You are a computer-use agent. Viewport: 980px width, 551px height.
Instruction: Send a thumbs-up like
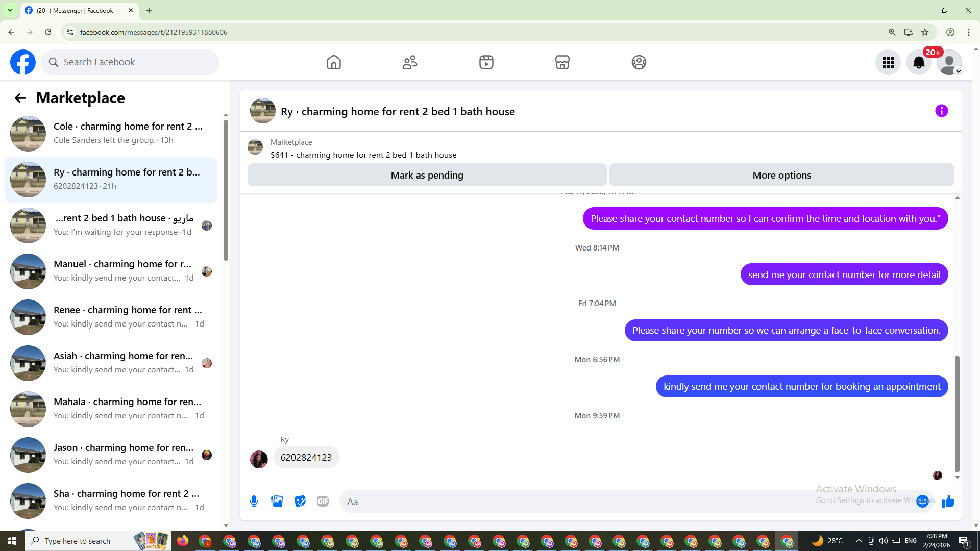point(948,502)
